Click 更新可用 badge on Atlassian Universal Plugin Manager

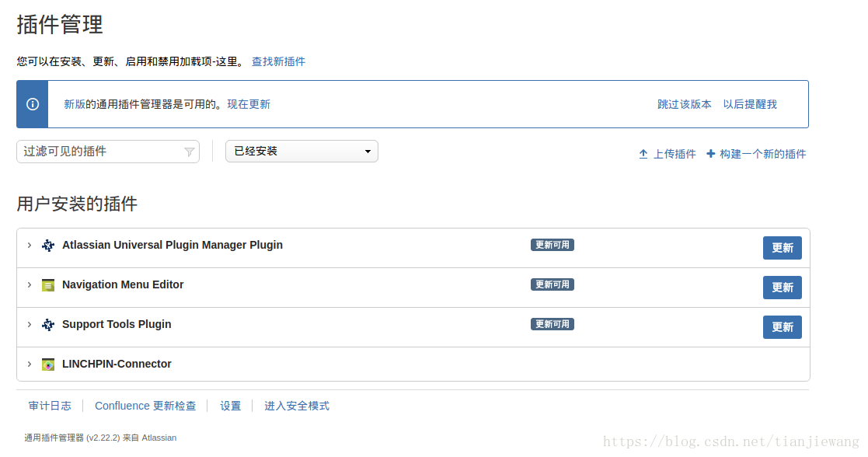552,245
